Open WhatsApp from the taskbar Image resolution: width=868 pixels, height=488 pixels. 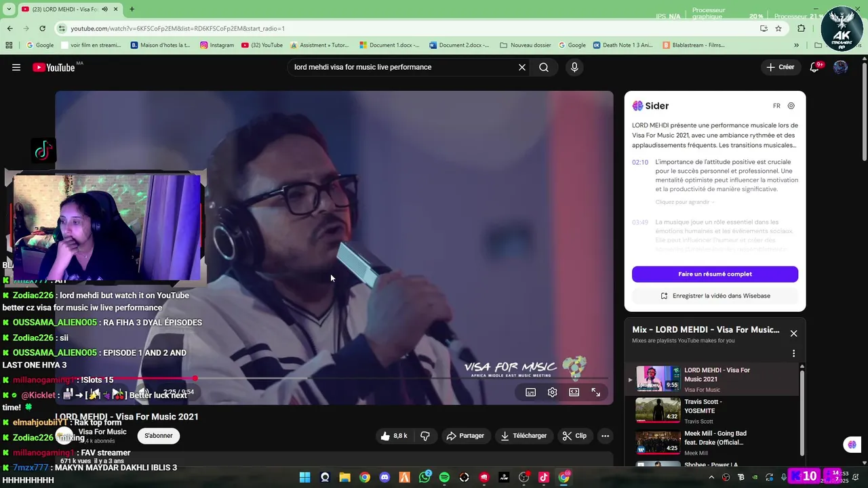click(425, 477)
